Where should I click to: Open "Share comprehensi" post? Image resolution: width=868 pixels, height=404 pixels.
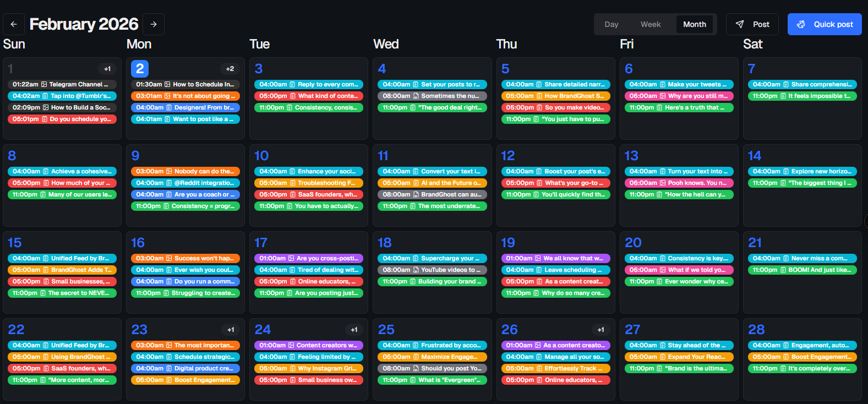point(803,84)
